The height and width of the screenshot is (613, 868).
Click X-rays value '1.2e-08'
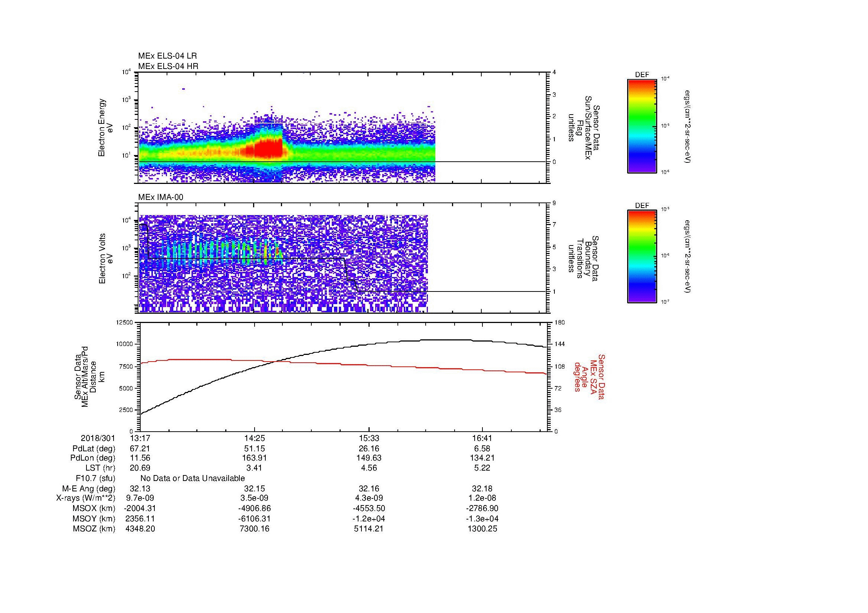[x=482, y=498]
